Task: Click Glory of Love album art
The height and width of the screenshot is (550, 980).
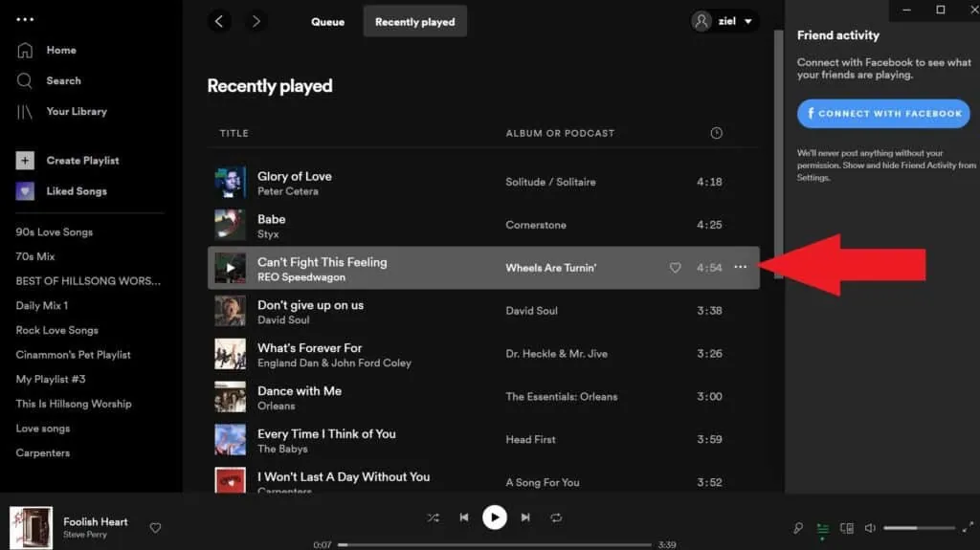Action: click(x=230, y=182)
